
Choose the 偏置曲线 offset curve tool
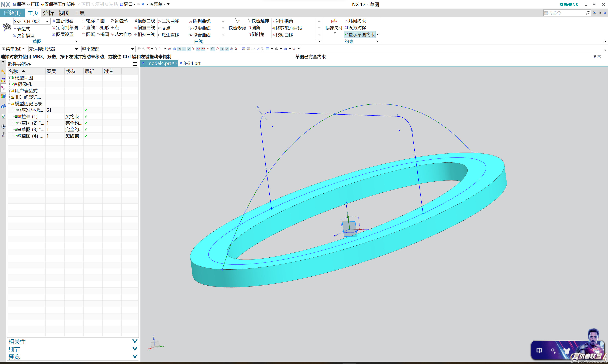144,28
